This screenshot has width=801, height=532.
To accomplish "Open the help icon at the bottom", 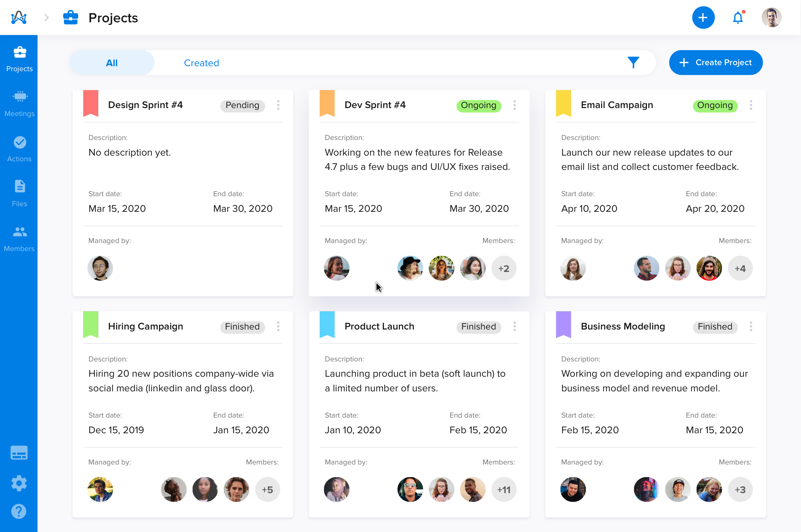I will [19, 511].
